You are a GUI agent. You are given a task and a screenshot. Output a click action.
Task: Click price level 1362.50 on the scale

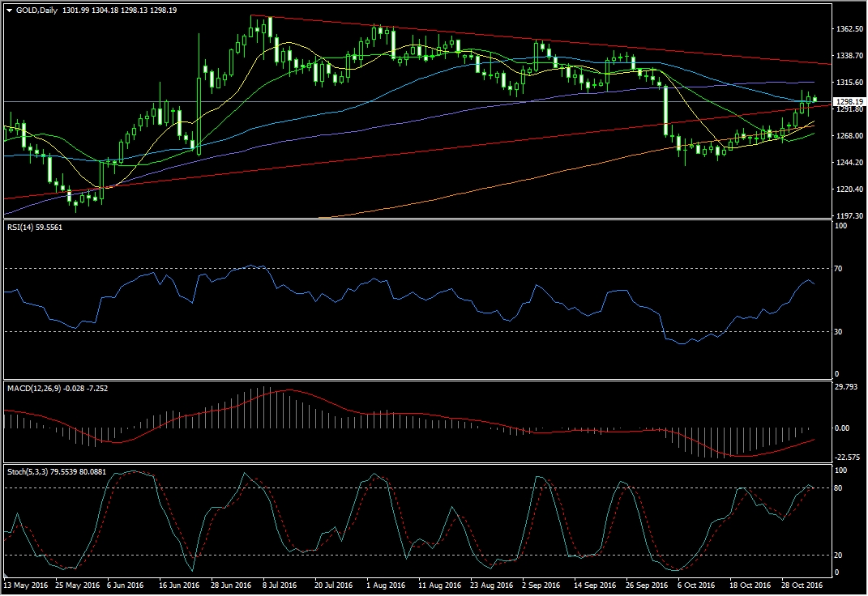(849, 29)
